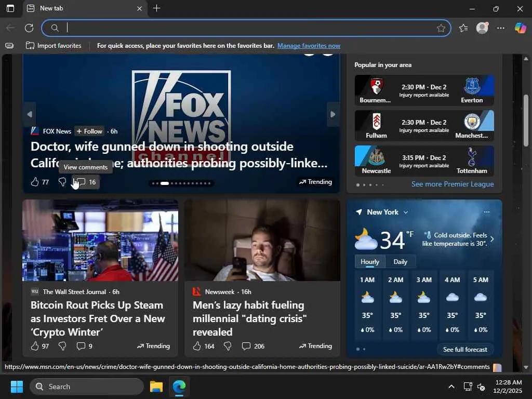The height and width of the screenshot is (399, 532).
Task: Refresh the page with reload icon
Action: tap(29, 28)
